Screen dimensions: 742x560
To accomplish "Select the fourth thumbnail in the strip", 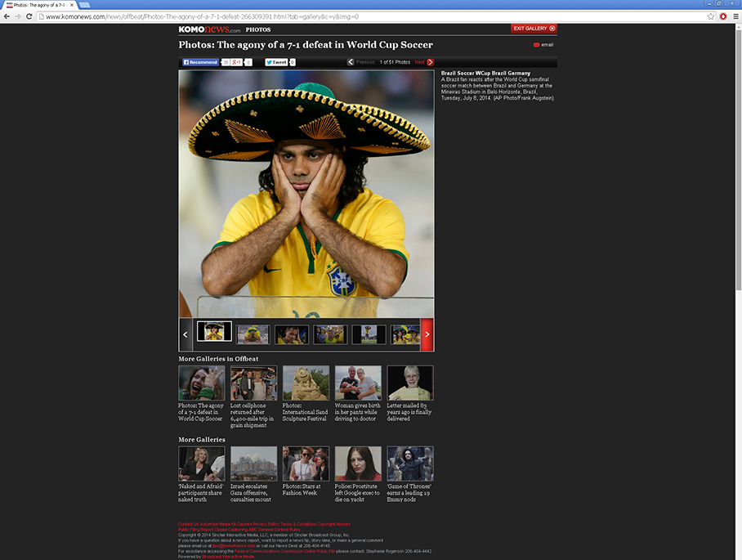I will [330, 334].
